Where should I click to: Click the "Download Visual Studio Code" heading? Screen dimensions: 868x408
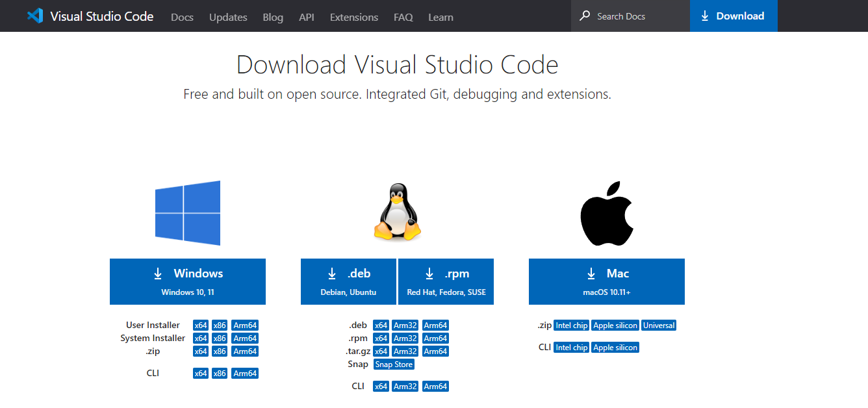tap(397, 65)
